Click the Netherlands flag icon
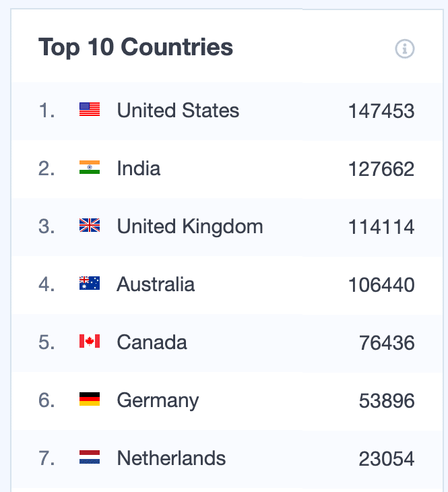Viewport: 448px width, 492px height. coord(90,458)
